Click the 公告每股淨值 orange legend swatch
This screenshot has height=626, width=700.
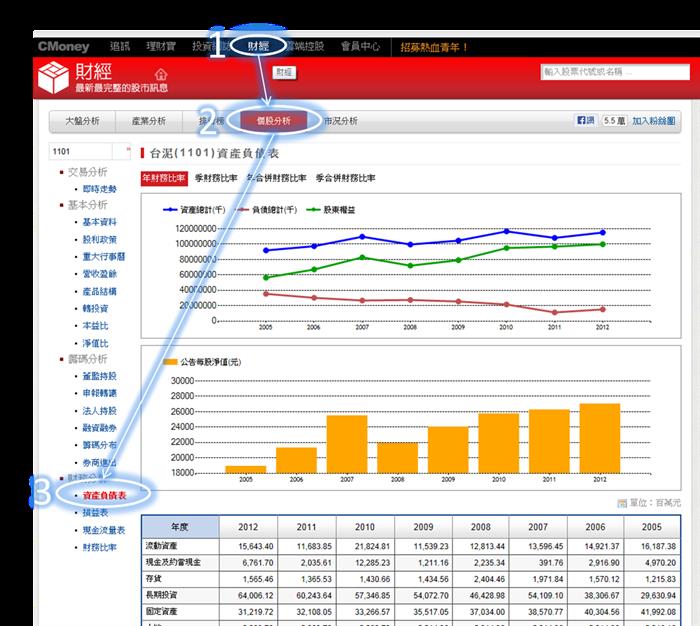point(171,361)
